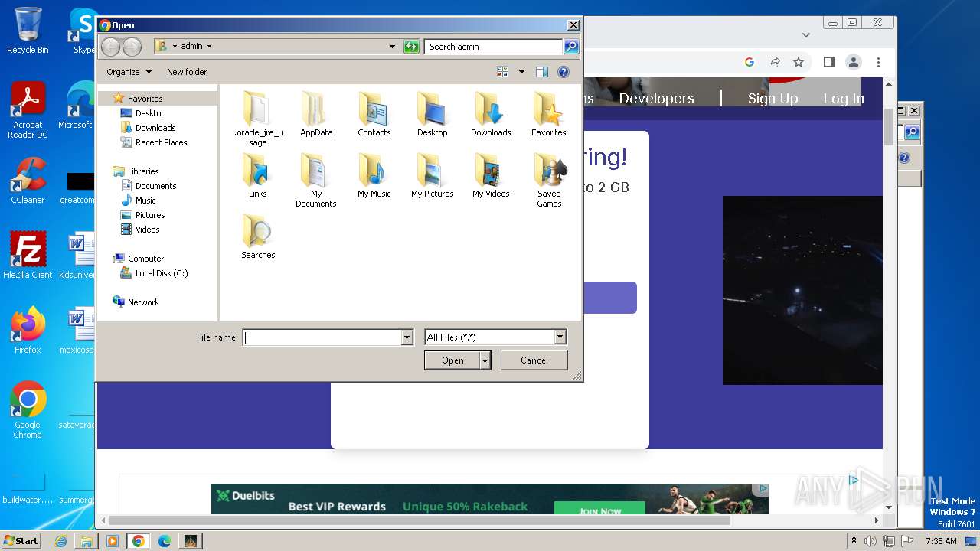Open CCleaner desktop icon
Viewport: 980px width, 551px height.
28,181
